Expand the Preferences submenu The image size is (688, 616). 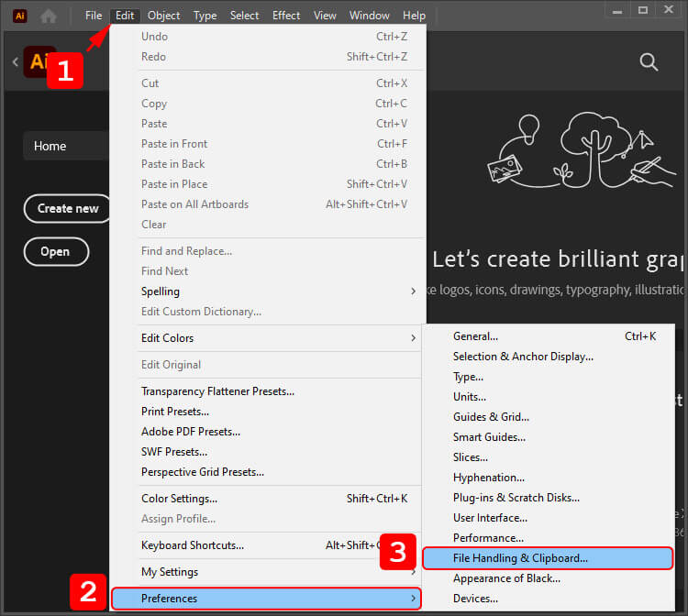266,599
